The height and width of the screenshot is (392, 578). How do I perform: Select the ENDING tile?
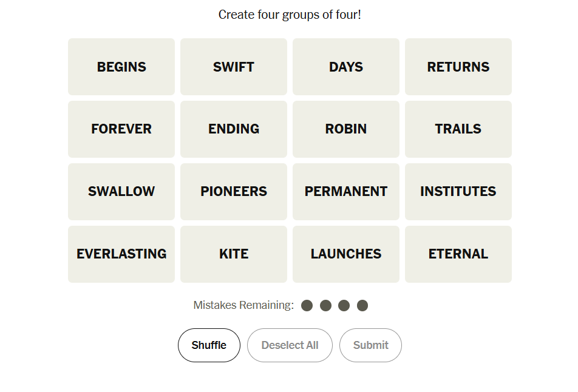[234, 129]
